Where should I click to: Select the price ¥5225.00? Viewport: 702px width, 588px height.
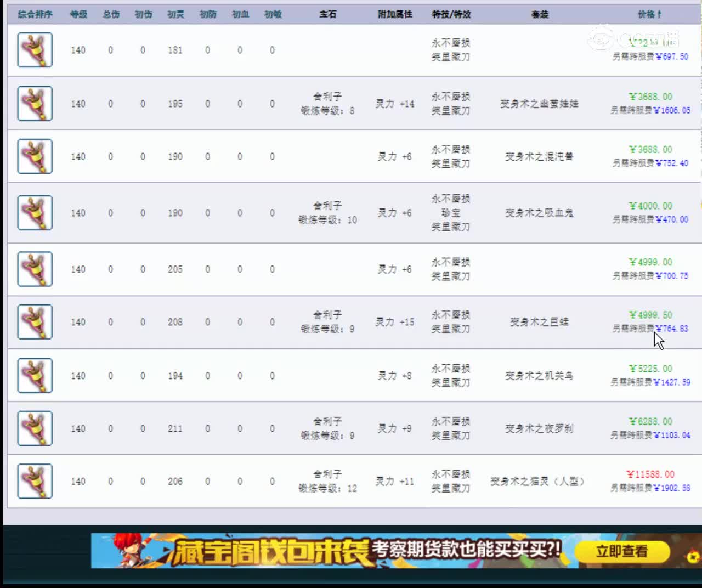click(650, 369)
